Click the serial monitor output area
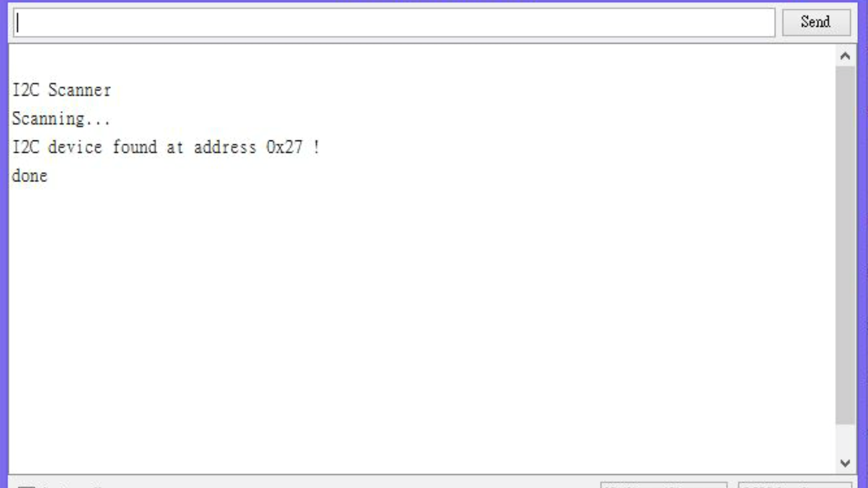The image size is (868, 488). [425, 262]
